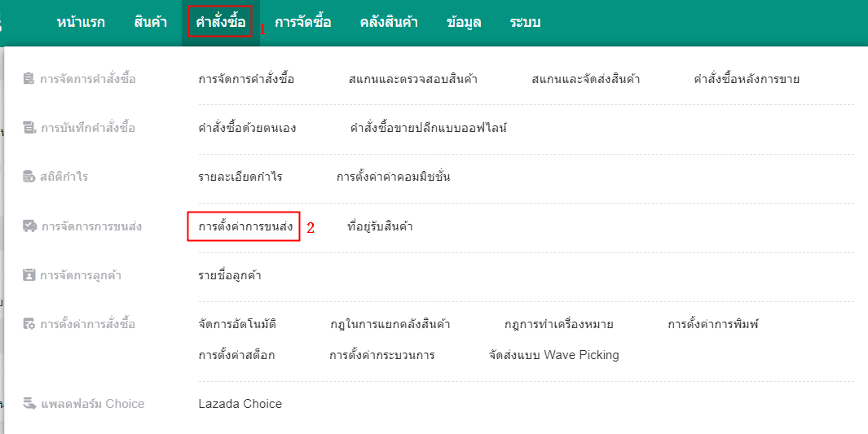Click the แพลตฟอร์ม Choice category icon

pos(29,404)
